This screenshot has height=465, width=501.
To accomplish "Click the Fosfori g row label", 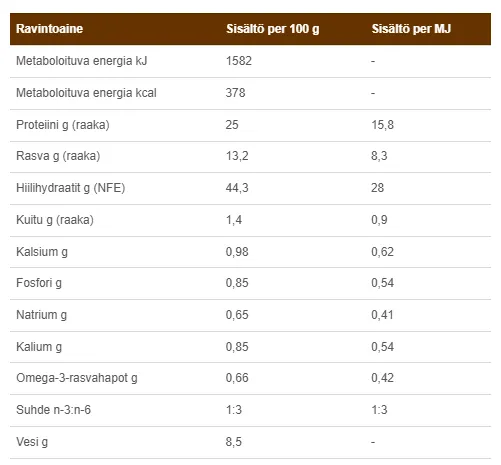I will (x=39, y=283).
